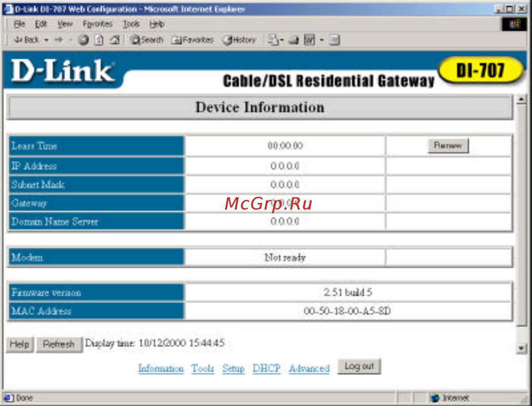The height and width of the screenshot is (406, 532).
Task: Click the Renew lease button
Action: [448, 145]
